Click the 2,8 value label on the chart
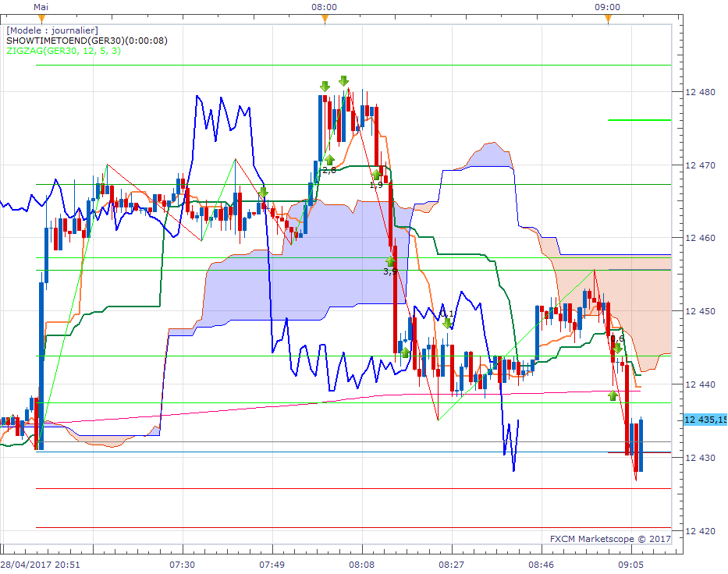The width and height of the screenshot is (728, 574). click(x=329, y=171)
